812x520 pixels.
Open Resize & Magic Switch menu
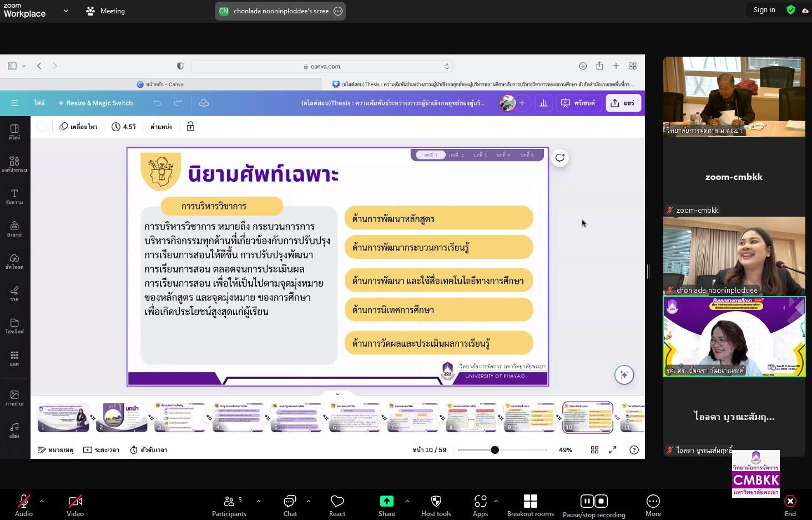[95, 103]
